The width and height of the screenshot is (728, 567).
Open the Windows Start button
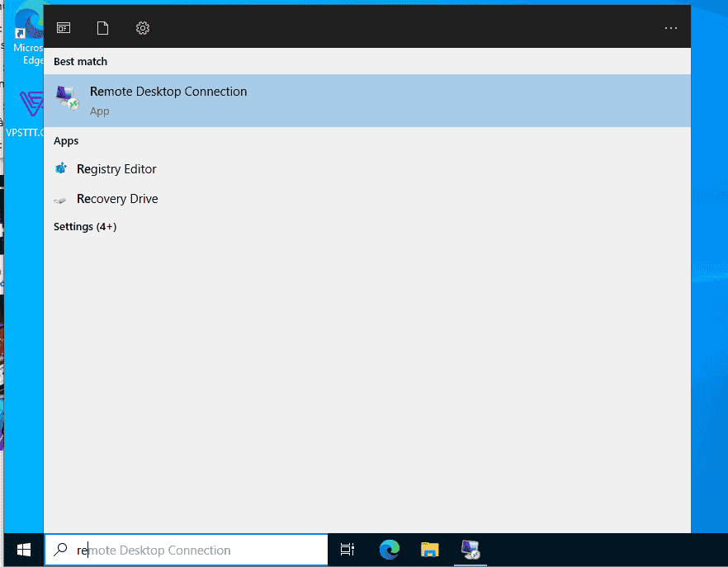[24, 550]
